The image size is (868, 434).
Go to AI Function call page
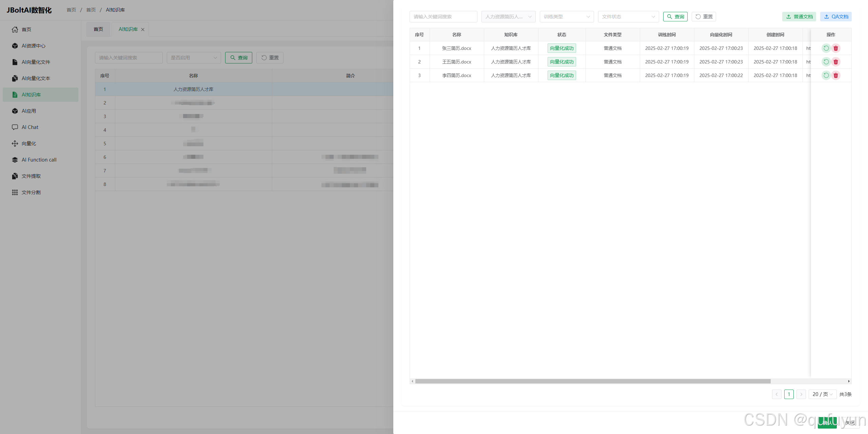point(39,160)
